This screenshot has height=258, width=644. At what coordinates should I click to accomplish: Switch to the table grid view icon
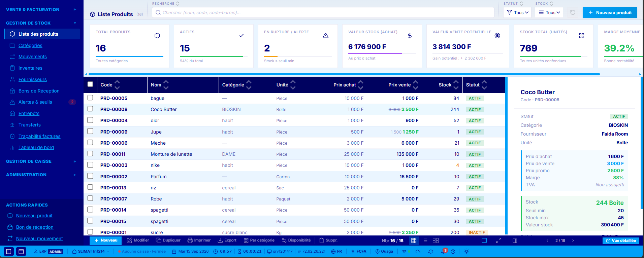(x=414, y=241)
